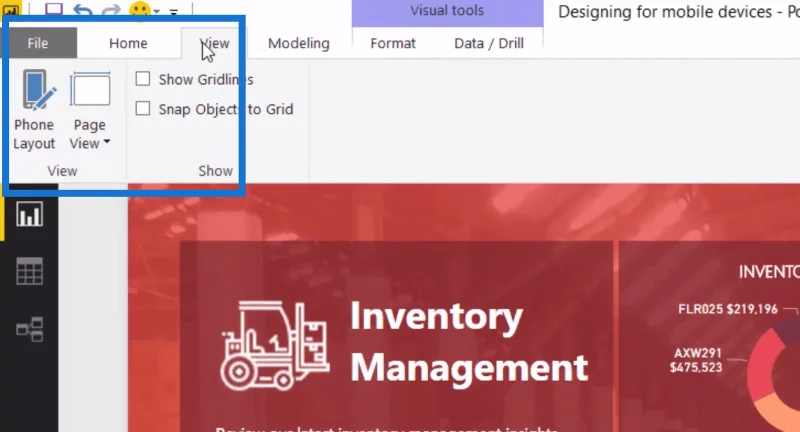Enable Snap Objects to Grid checkbox
This screenshot has height=432, width=800.
[x=143, y=108]
